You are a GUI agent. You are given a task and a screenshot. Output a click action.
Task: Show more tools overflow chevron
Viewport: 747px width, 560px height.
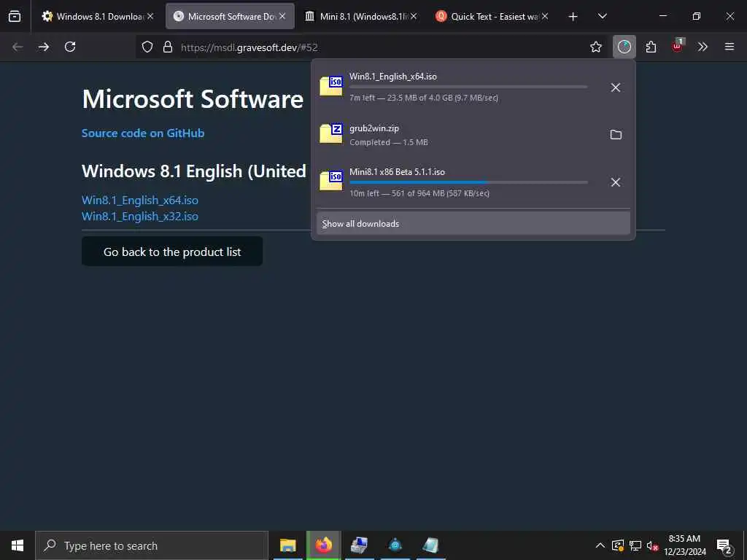pyautogui.click(x=703, y=47)
